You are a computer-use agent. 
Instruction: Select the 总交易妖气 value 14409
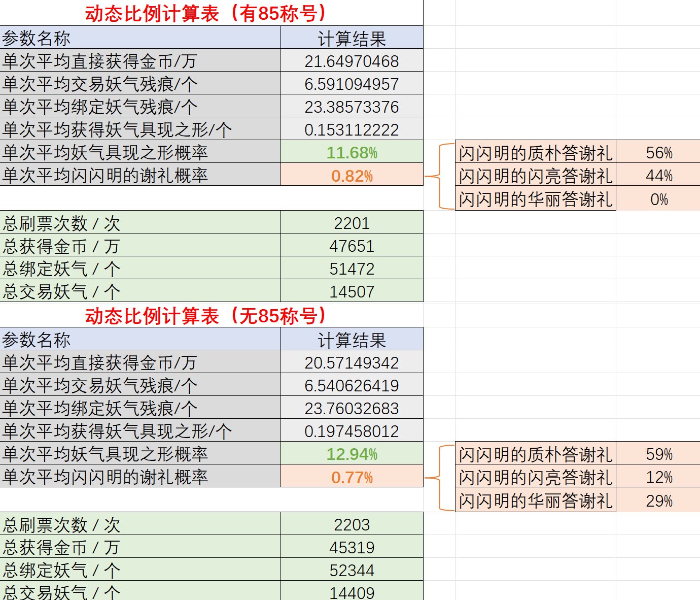click(x=352, y=591)
